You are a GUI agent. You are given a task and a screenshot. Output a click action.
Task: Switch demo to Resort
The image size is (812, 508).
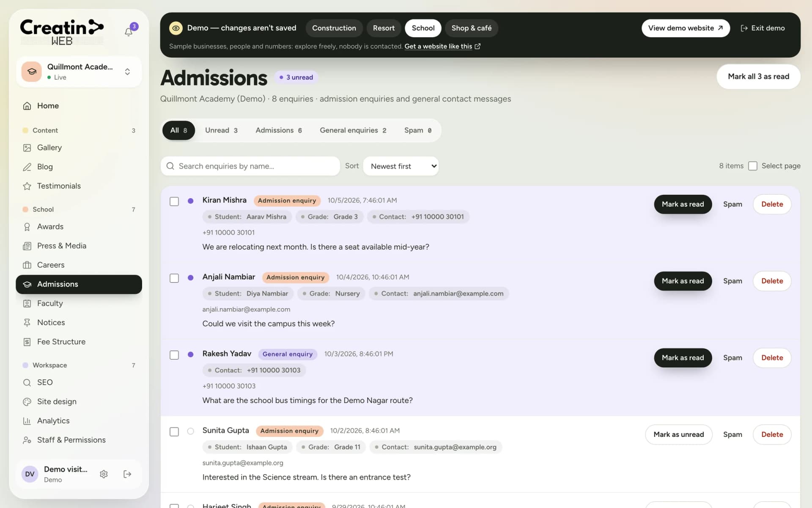click(x=384, y=28)
